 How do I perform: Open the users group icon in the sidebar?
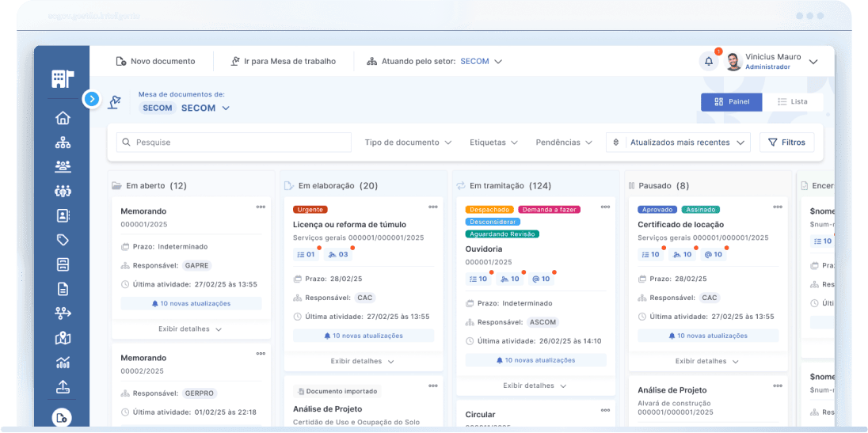pyautogui.click(x=63, y=166)
